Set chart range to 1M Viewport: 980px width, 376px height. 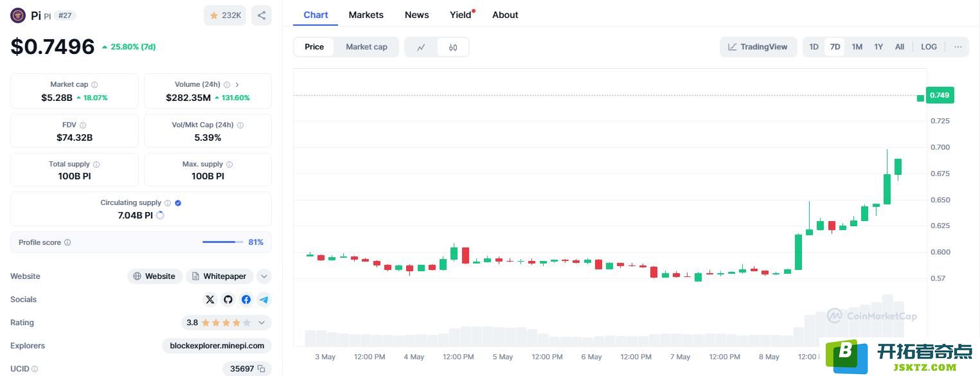coord(857,47)
